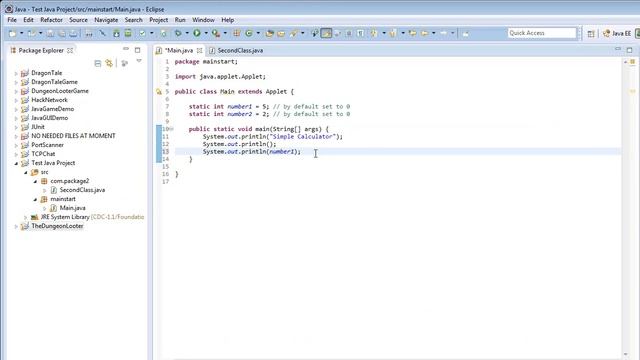Click the Save toolbar icon

click(x=50, y=33)
